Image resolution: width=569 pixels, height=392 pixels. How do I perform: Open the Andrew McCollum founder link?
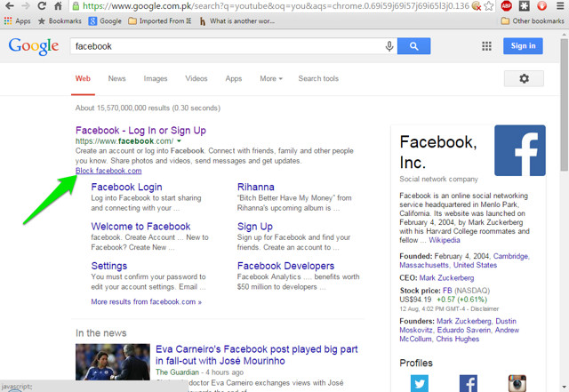(x=460, y=334)
